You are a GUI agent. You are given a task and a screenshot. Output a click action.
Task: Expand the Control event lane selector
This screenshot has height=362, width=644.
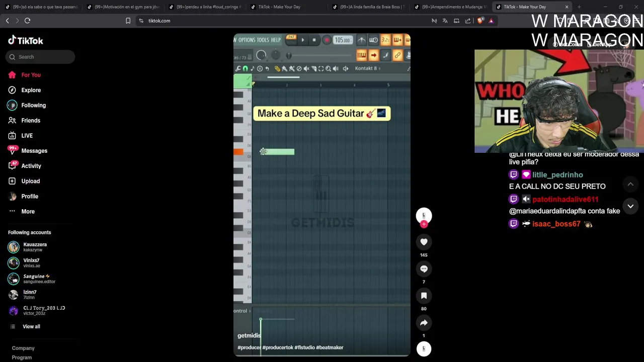(x=243, y=311)
